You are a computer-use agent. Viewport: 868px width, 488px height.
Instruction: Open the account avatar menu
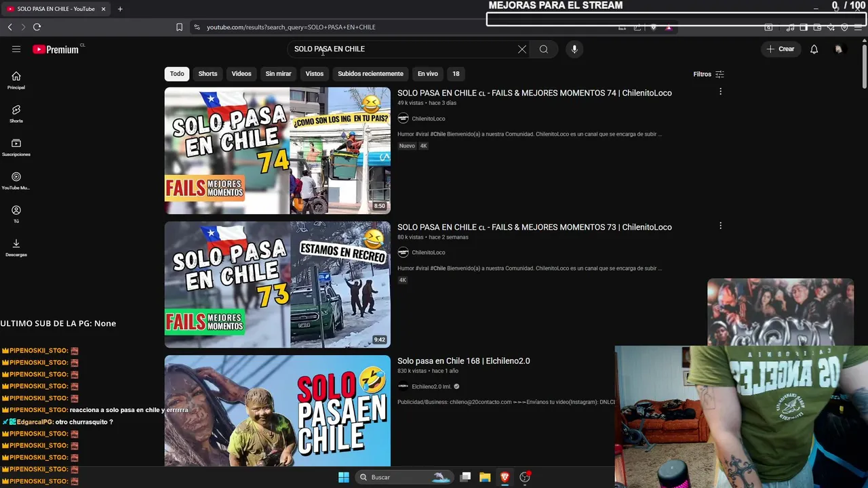tap(839, 49)
